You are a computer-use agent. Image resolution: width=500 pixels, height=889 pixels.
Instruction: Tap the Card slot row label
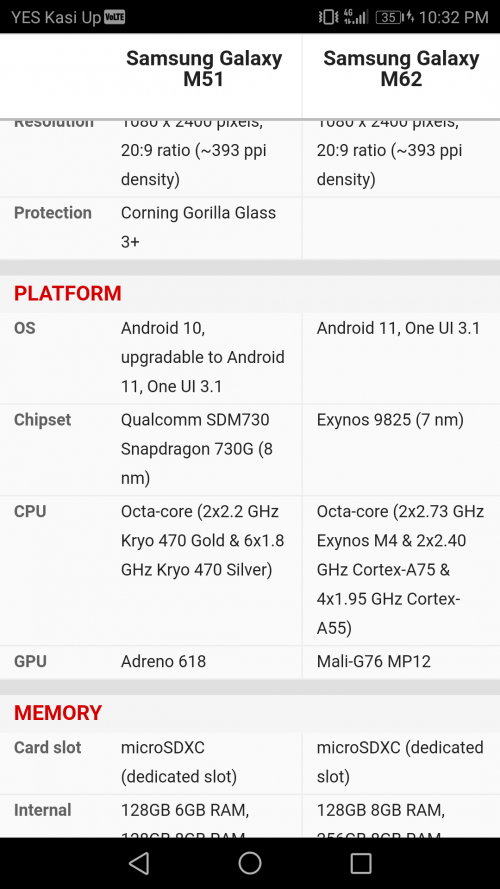pos(48,748)
